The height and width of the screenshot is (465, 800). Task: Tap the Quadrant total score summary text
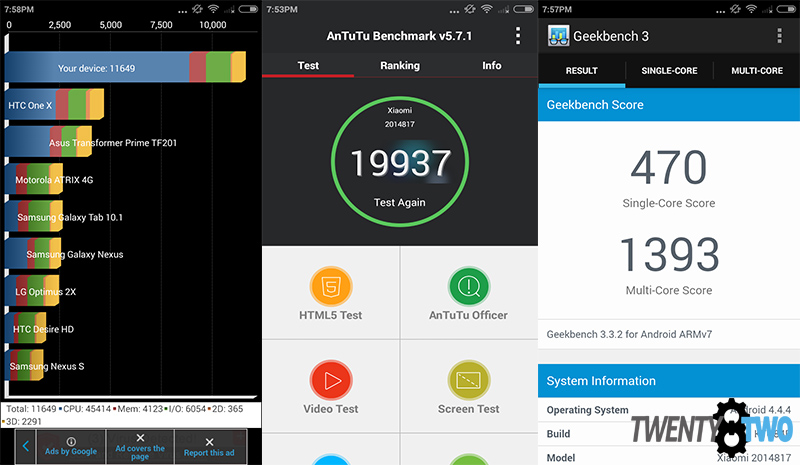124,415
